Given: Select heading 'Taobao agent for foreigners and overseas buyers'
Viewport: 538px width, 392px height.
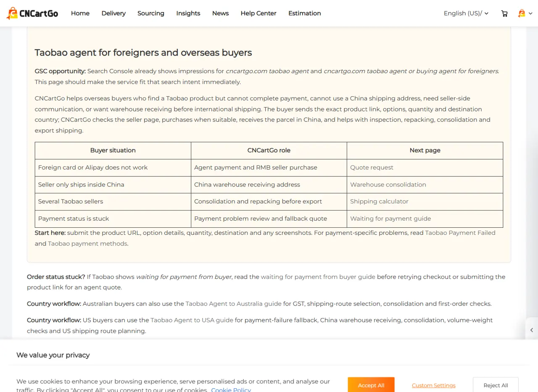Looking at the screenshot, I should coord(143,53).
